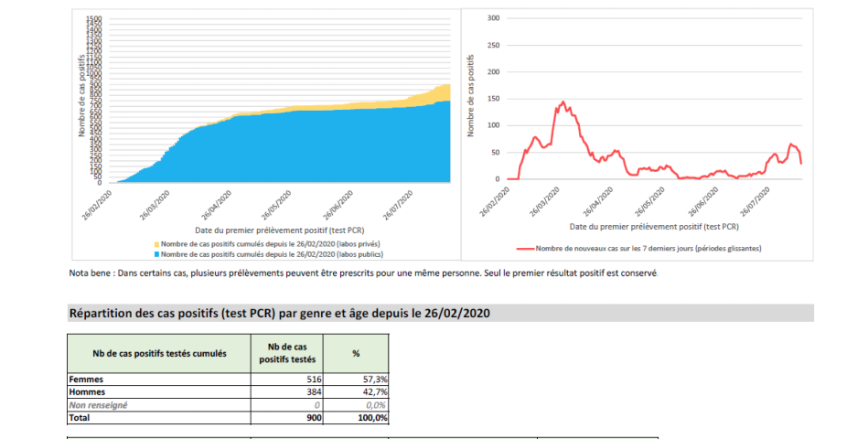Viewport: 868px width, 439px height.
Task: Click the 'Répartition des cas positifs' section heading
Action: 280,313
